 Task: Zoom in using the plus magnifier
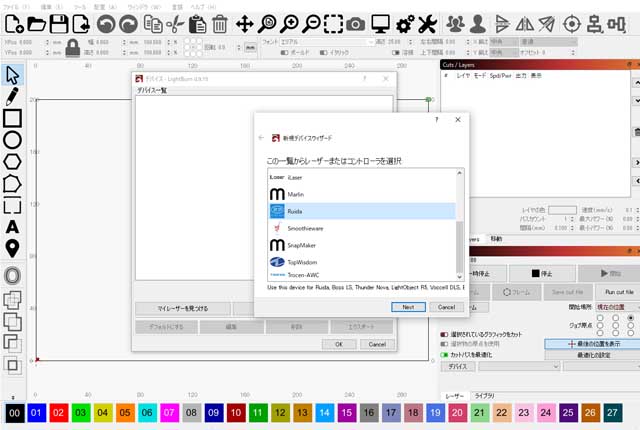point(289,24)
